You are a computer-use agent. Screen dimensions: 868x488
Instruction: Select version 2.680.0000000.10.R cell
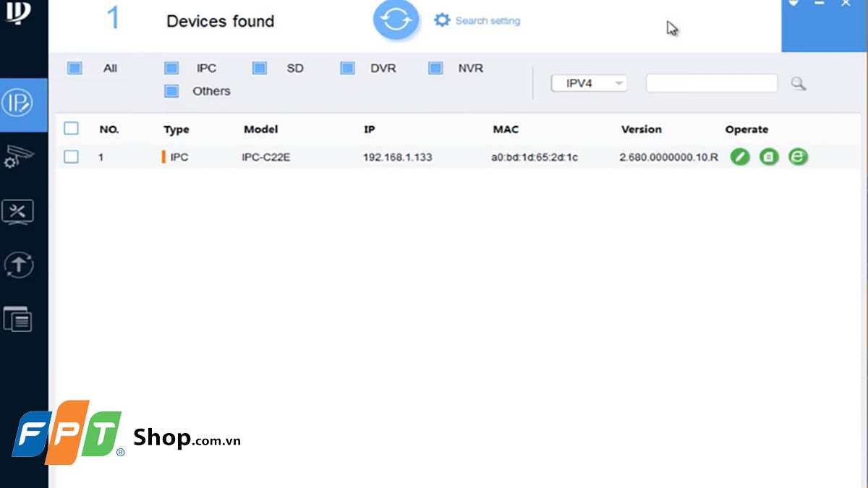tap(669, 157)
